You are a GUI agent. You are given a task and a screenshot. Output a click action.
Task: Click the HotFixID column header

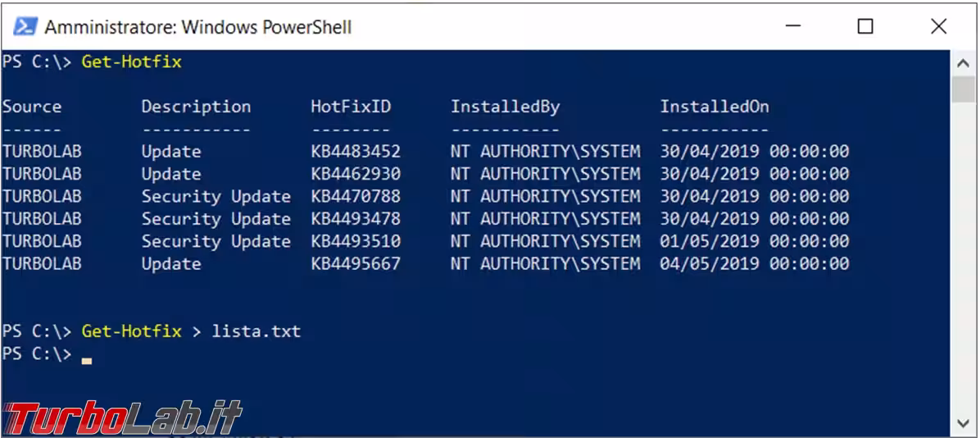click(x=351, y=107)
